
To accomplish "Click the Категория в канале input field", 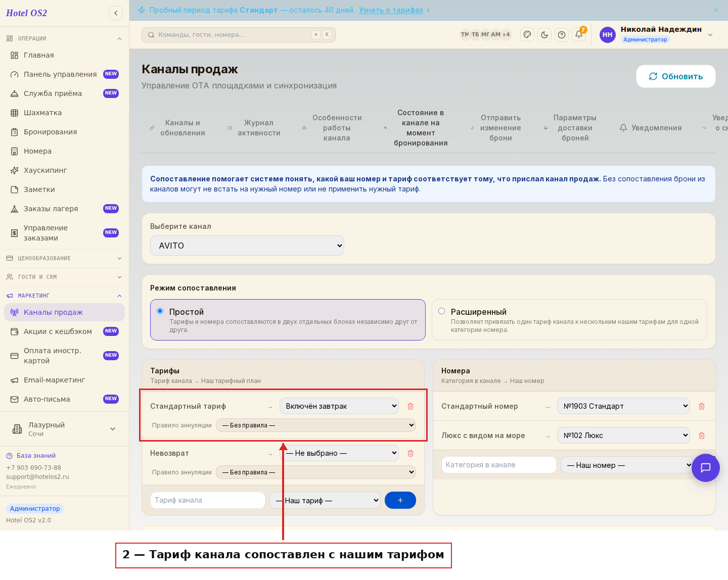I will point(499,465).
